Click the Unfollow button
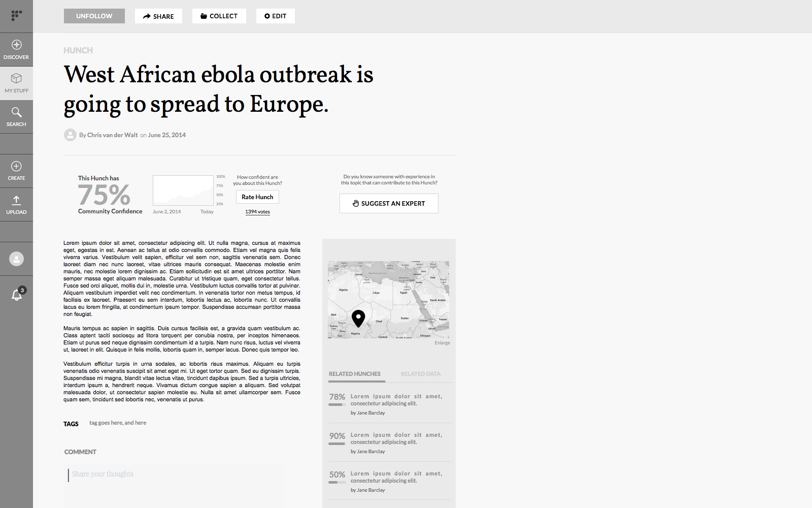The width and height of the screenshot is (812, 508). tap(94, 16)
